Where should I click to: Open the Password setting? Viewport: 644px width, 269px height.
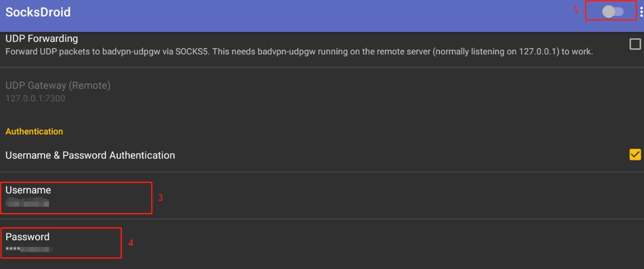[322, 243]
